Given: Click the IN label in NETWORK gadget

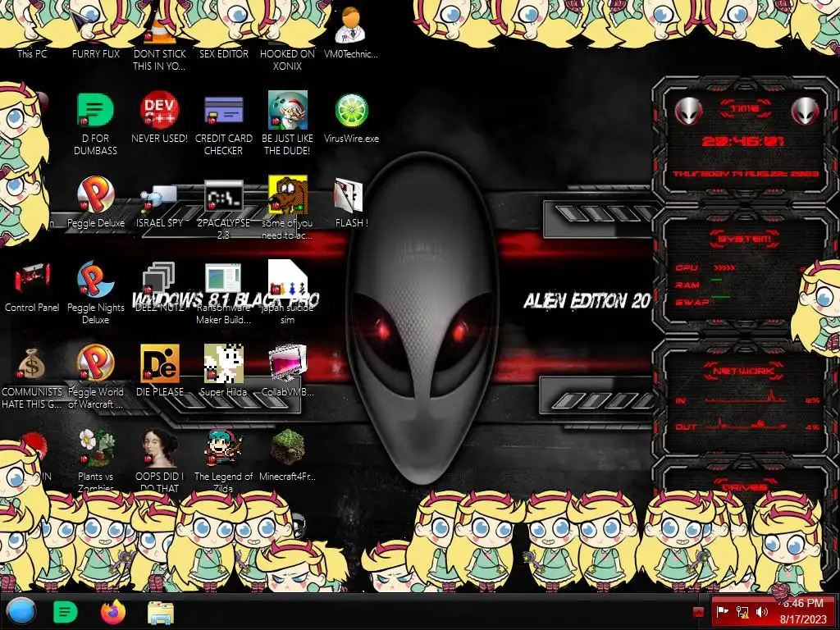Looking at the screenshot, I should 680,400.
